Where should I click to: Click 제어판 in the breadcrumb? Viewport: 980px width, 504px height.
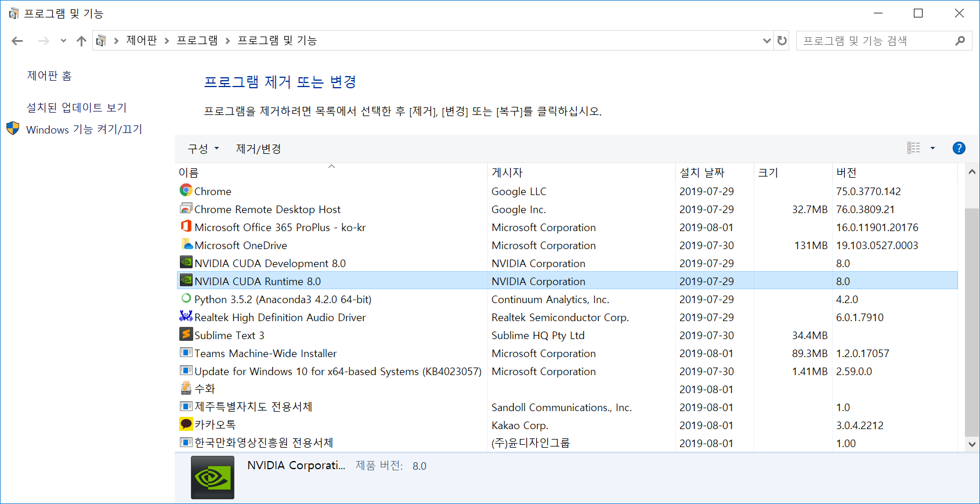pos(142,41)
